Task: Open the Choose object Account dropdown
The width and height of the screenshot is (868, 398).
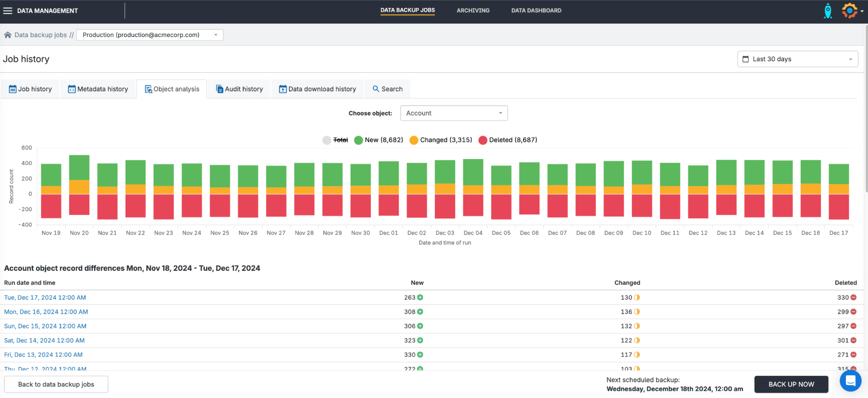Action: pyautogui.click(x=454, y=113)
